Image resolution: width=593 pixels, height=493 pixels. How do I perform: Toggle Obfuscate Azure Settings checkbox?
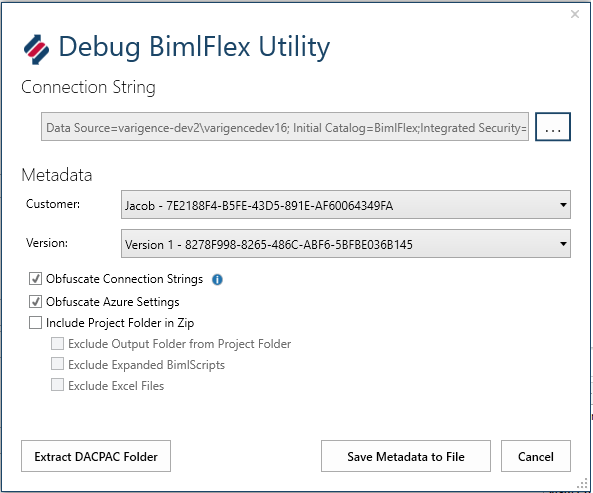(36, 302)
